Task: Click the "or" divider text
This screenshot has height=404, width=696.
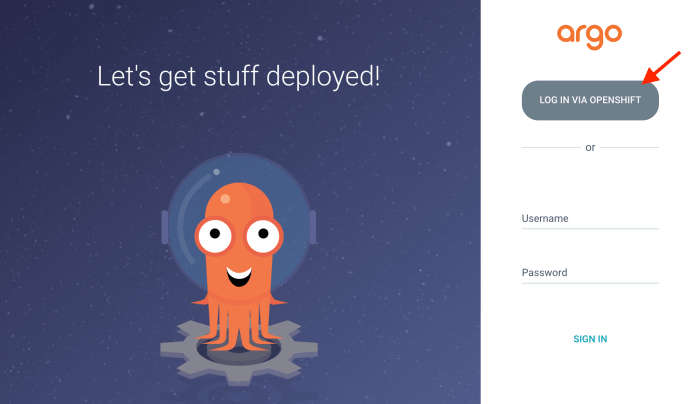Action: (590, 147)
